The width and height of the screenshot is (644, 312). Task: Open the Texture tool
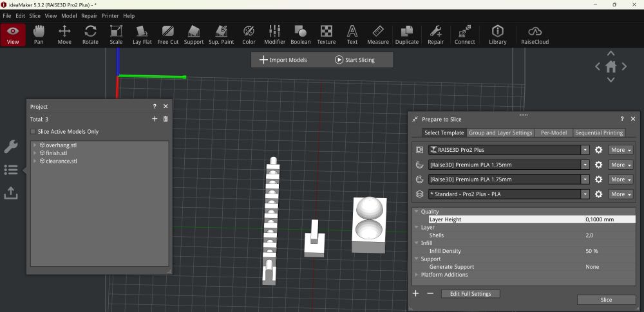click(327, 35)
